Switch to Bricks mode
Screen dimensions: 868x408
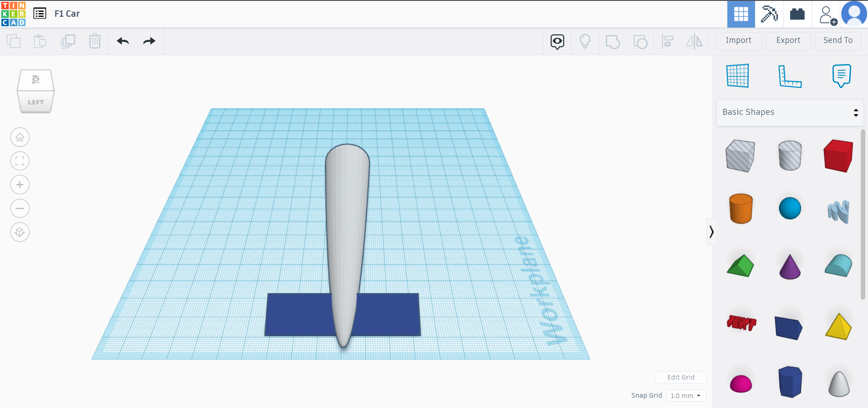[x=797, y=14]
